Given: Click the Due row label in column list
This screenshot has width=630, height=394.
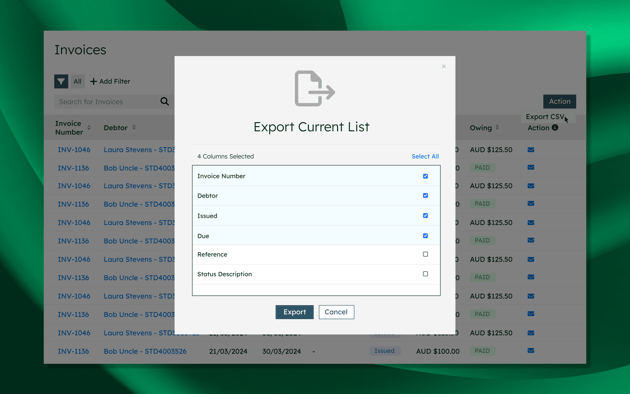Looking at the screenshot, I should (x=203, y=236).
